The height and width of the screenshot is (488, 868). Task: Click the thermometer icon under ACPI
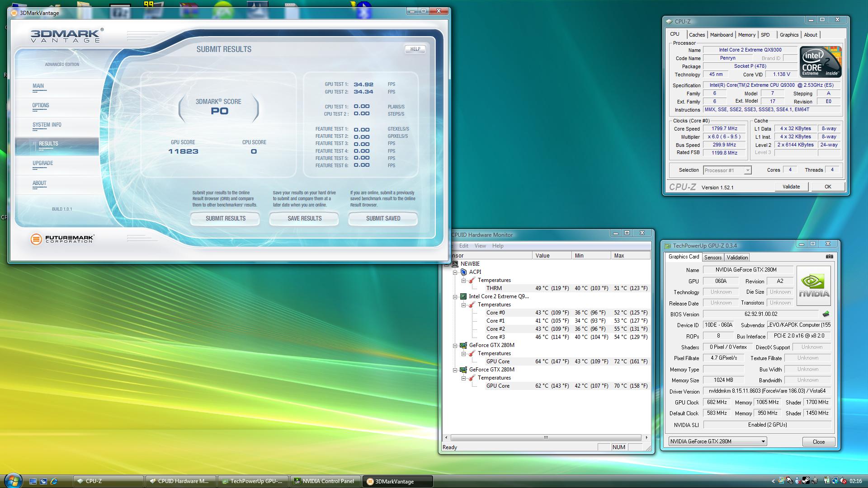coord(472,280)
